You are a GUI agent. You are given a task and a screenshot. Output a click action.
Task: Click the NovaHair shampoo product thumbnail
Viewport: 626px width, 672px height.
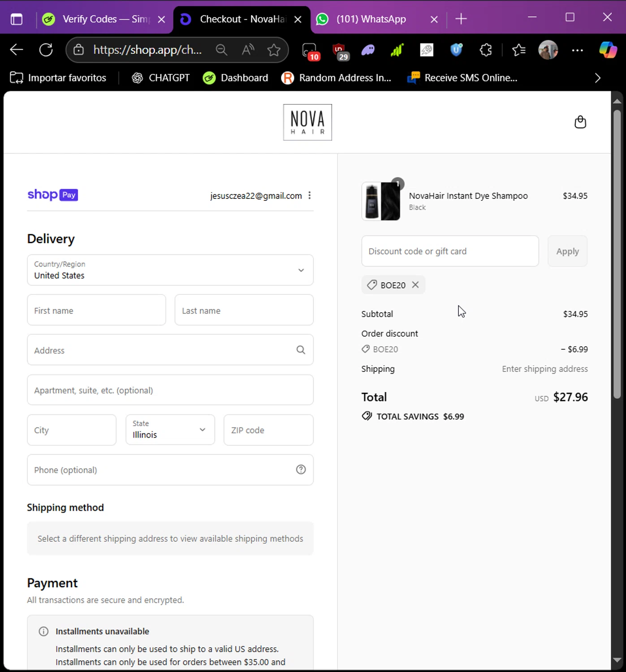(381, 202)
